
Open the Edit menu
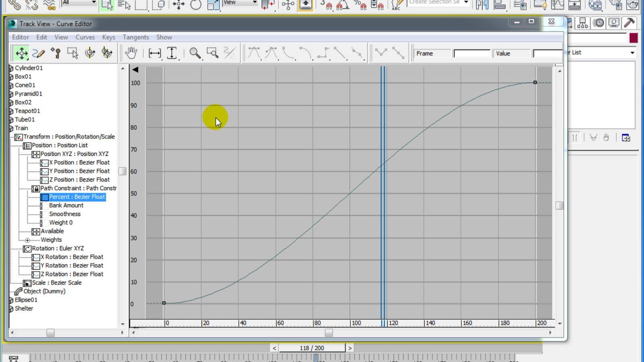click(x=42, y=37)
